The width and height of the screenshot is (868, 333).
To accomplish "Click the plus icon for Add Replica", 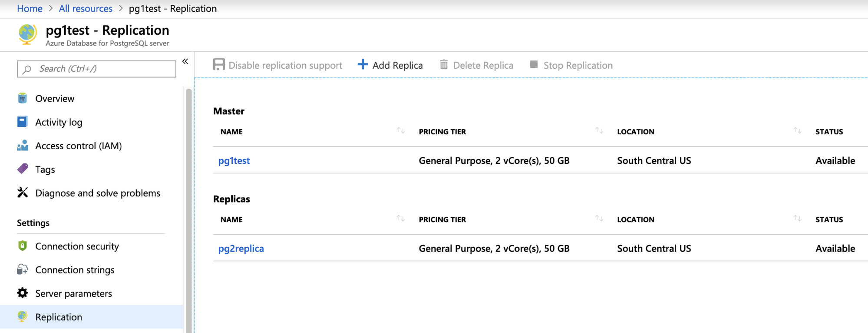I will 363,64.
